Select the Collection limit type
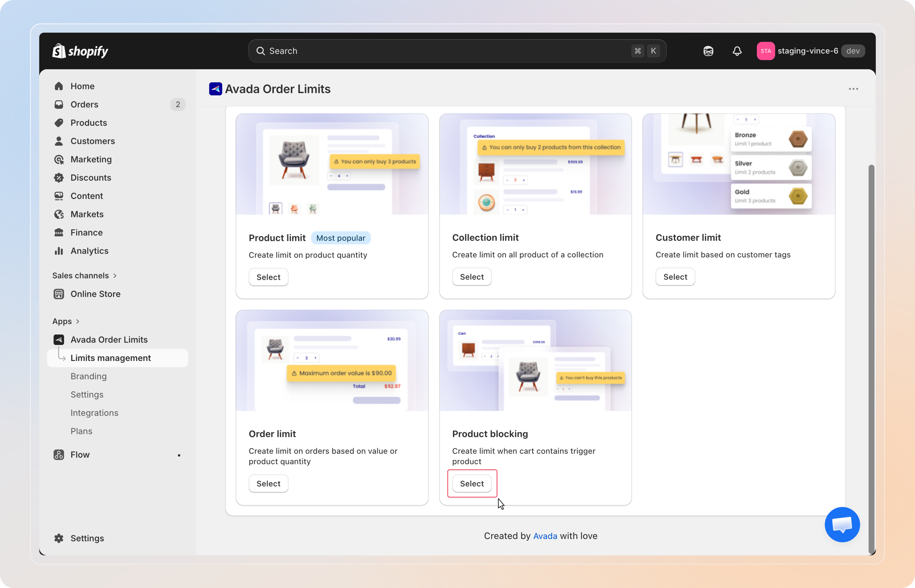The height and width of the screenshot is (588, 915). pos(472,277)
